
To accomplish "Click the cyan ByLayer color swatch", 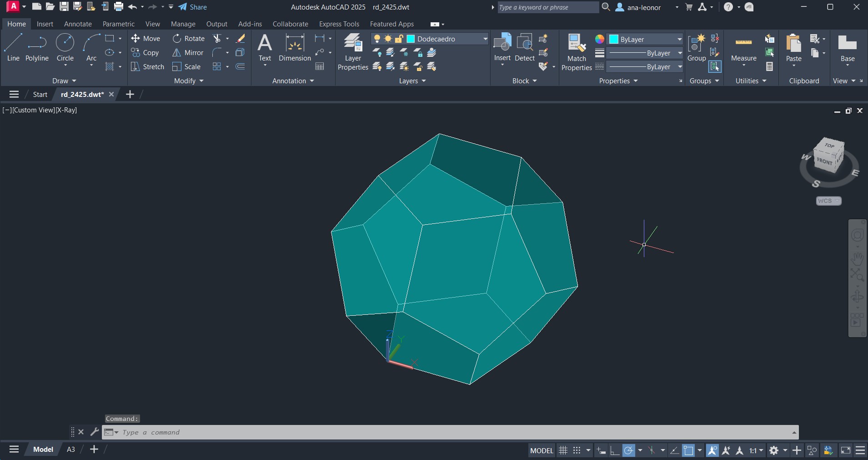I will pos(613,39).
